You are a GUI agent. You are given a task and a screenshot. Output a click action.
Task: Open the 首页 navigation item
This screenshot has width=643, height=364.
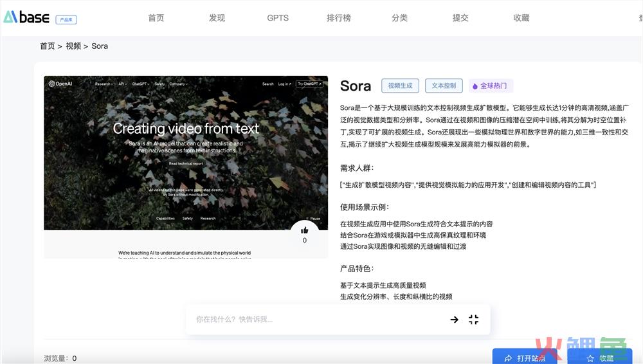pos(156,17)
